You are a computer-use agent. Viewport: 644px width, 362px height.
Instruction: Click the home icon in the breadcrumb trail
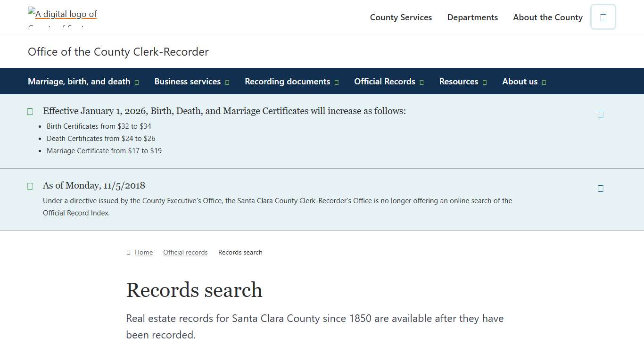pyautogui.click(x=128, y=252)
